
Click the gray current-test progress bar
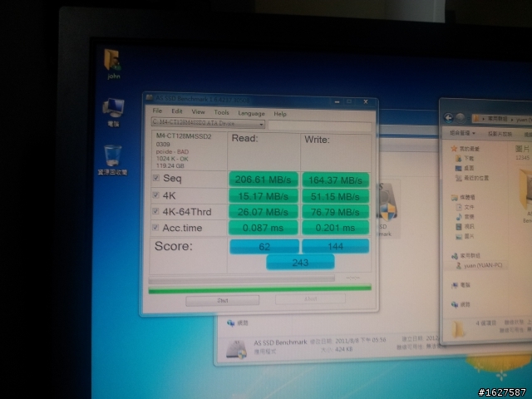(x=242, y=279)
